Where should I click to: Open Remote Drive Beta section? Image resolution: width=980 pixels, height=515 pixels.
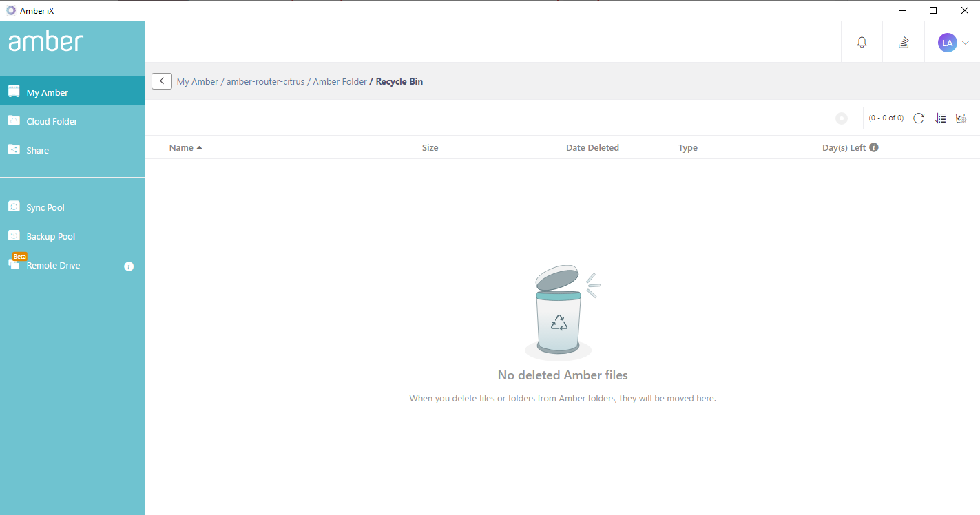click(53, 265)
